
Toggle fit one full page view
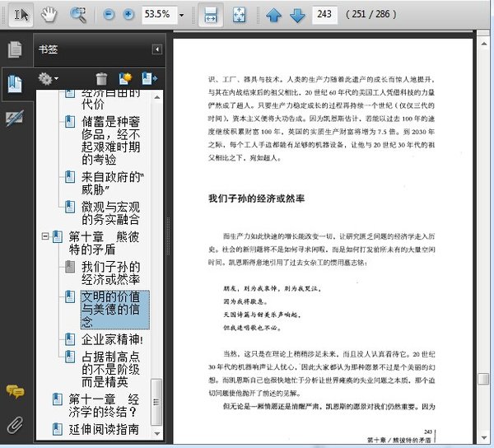239,14
